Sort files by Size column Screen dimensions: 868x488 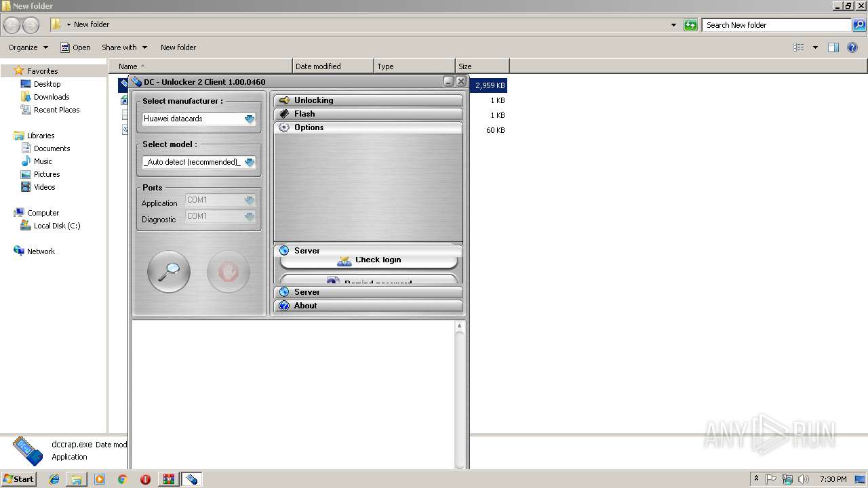point(482,66)
